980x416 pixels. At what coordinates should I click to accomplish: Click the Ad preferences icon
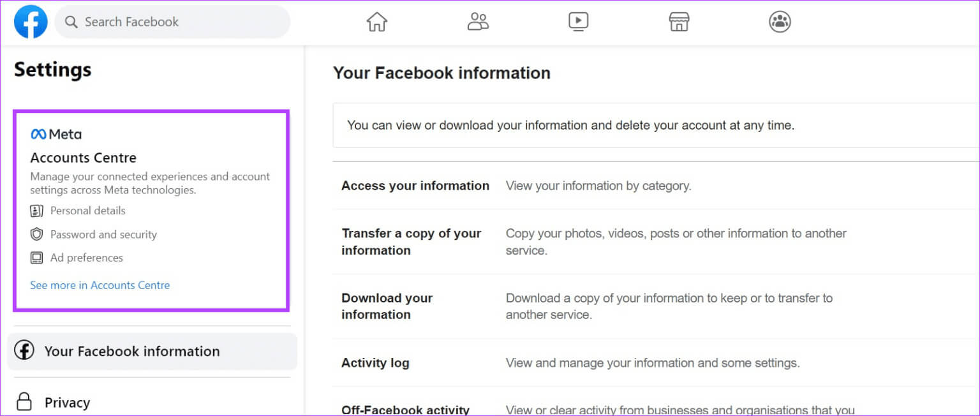pos(37,258)
